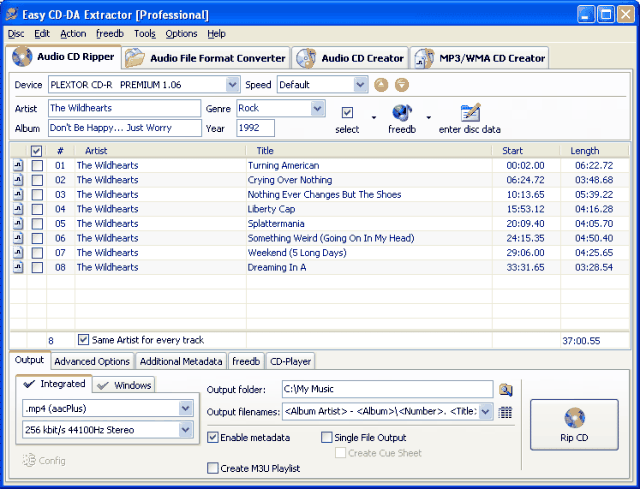Click the Album input field
This screenshot has width=640, height=489.
click(124, 128)
